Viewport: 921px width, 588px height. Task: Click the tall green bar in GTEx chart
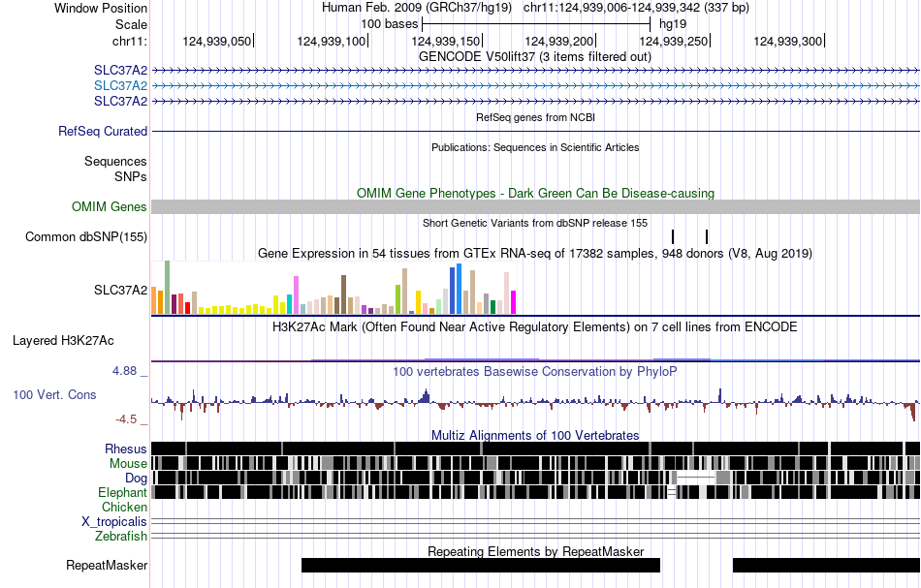tap(167, 288)
